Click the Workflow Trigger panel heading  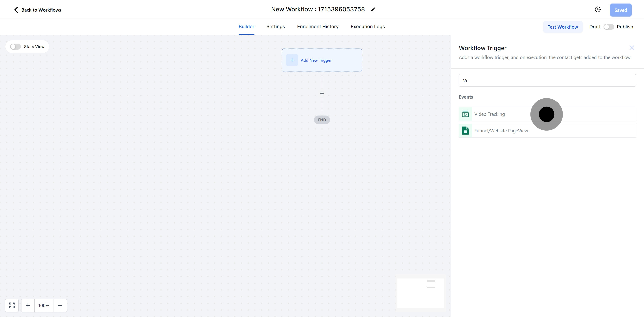[483, 48]
